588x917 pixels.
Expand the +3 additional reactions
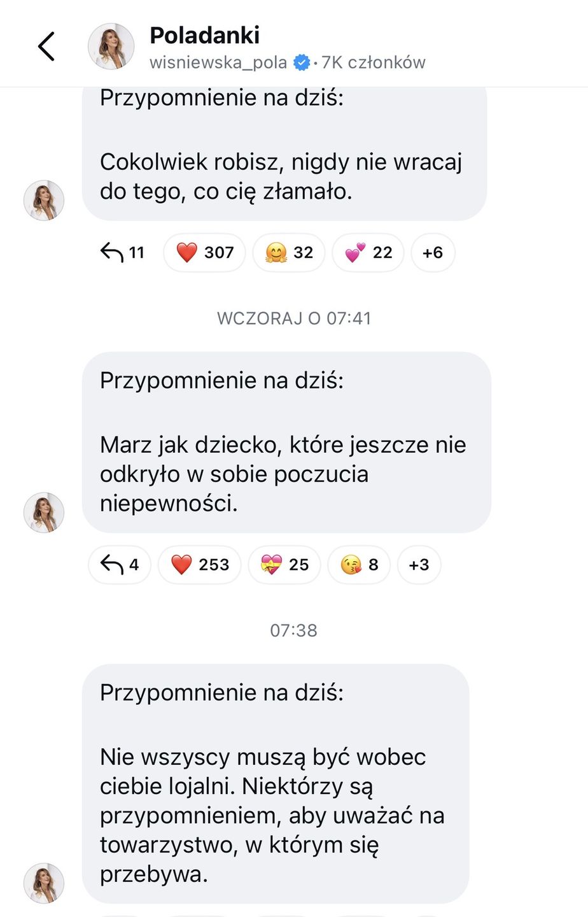[419, 564]
